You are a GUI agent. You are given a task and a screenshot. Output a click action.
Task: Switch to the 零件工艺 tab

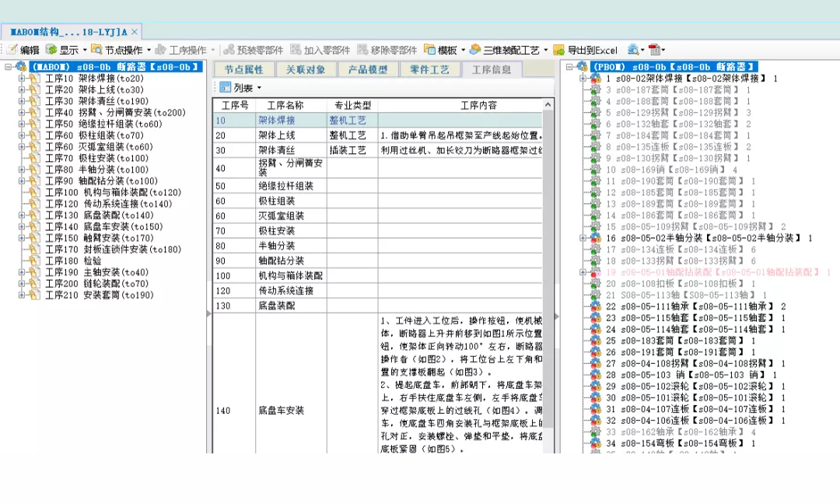tap(429, 69)
